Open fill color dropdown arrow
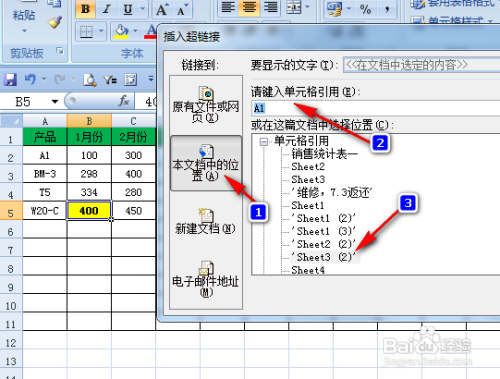The width and height of the screenshot is (500, 379). point(136,31)
